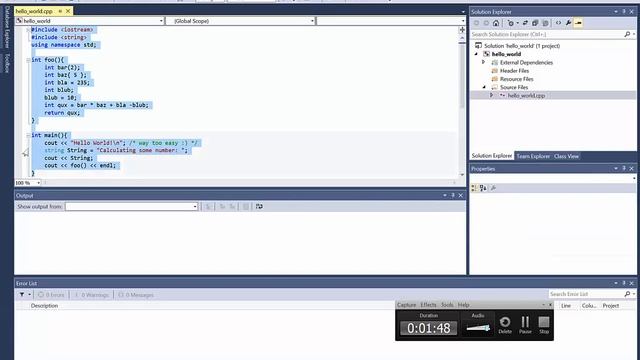Delete the current recording

(x=505, y=325)
